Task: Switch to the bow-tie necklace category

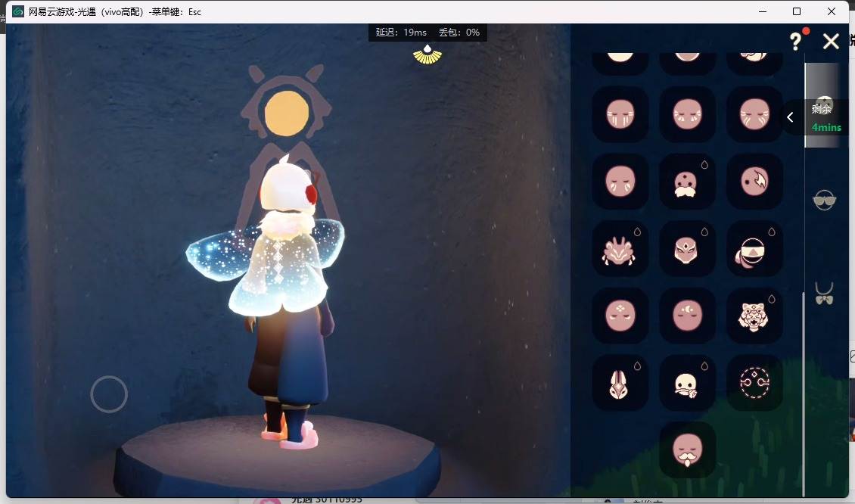Action: point(824,294)
